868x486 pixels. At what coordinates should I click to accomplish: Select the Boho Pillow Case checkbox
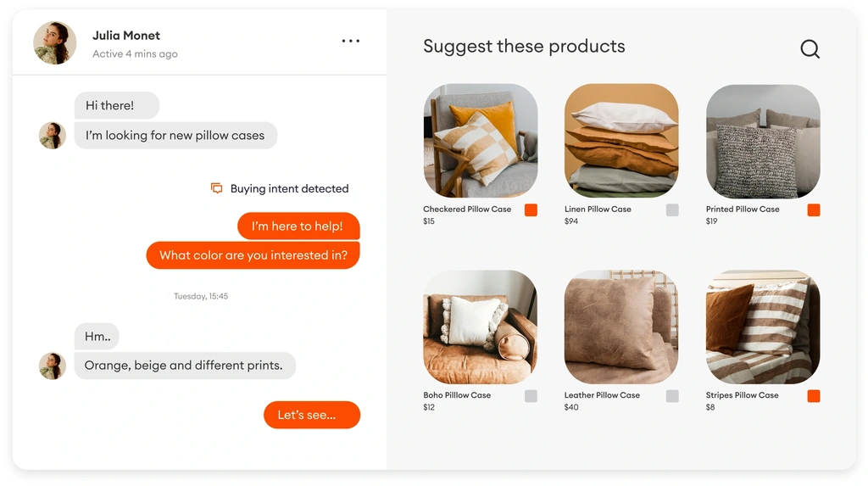[x=531, y=396]
